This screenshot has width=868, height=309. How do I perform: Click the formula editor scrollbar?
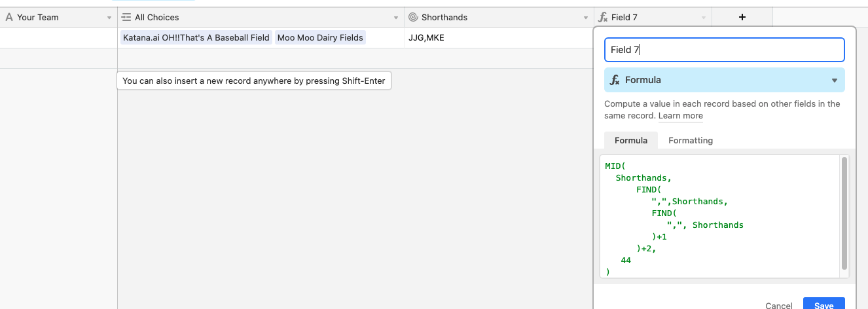pyautogui.click(x=844, y=213)
